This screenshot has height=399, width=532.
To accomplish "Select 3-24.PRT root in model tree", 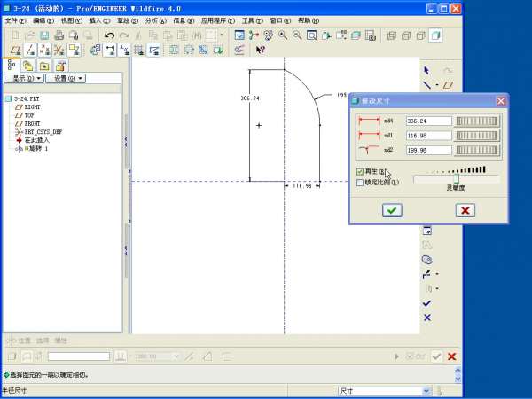I will click(27, 98).
